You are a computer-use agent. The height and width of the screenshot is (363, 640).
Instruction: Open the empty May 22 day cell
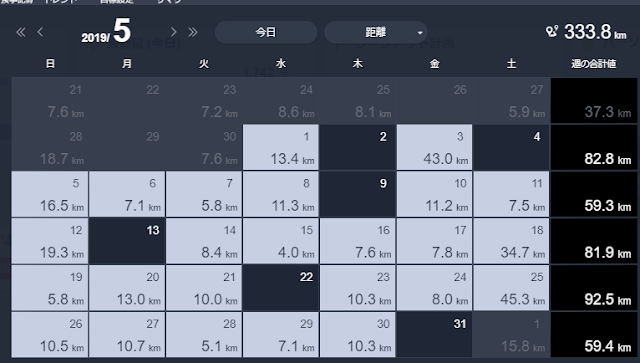tap(281, 288)
